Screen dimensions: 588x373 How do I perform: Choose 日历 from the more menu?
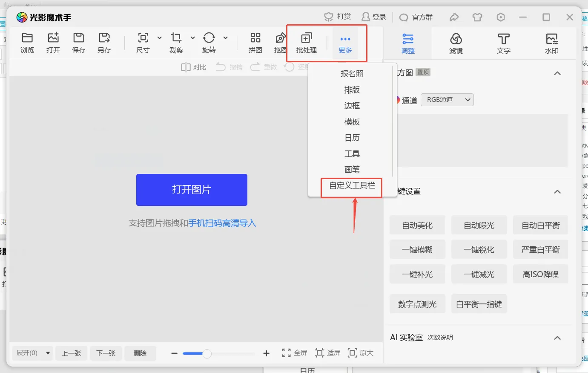click(x=352, y=138)
